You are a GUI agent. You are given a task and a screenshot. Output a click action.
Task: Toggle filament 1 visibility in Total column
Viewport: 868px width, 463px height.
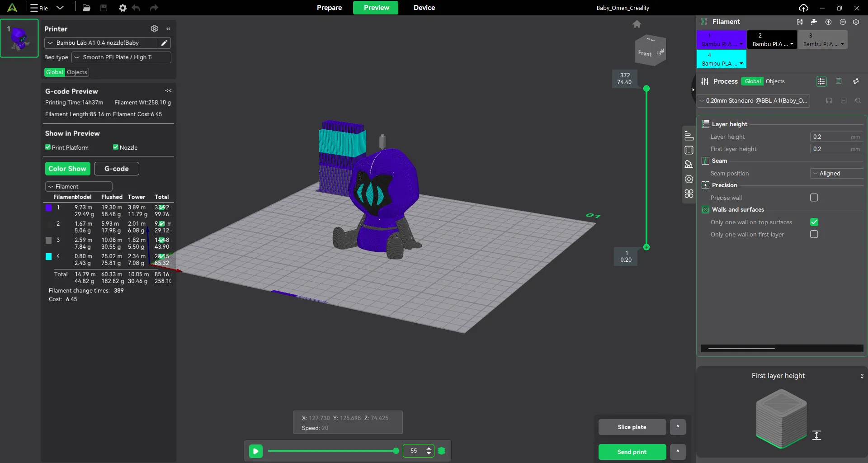[161, 208]
